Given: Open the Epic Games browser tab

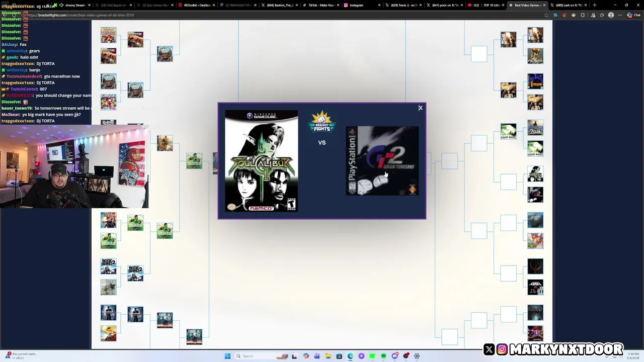Looking at the screenshot, I should pyautogui.click(x=154, y=5).
